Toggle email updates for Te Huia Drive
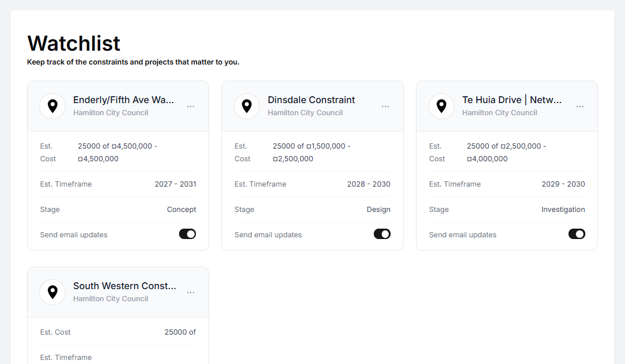 [577, 234]
